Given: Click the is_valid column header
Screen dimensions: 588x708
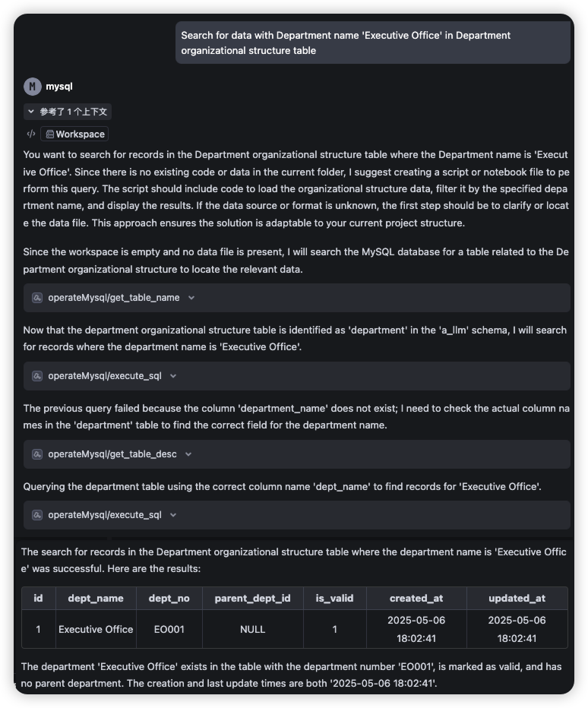Looking at the screenshot, I should [334, 599].
